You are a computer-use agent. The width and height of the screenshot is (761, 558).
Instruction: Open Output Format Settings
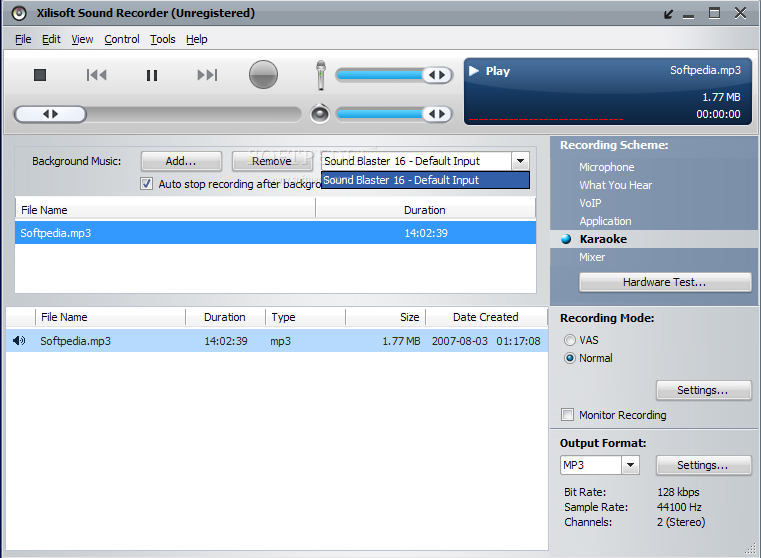[703, 465]
